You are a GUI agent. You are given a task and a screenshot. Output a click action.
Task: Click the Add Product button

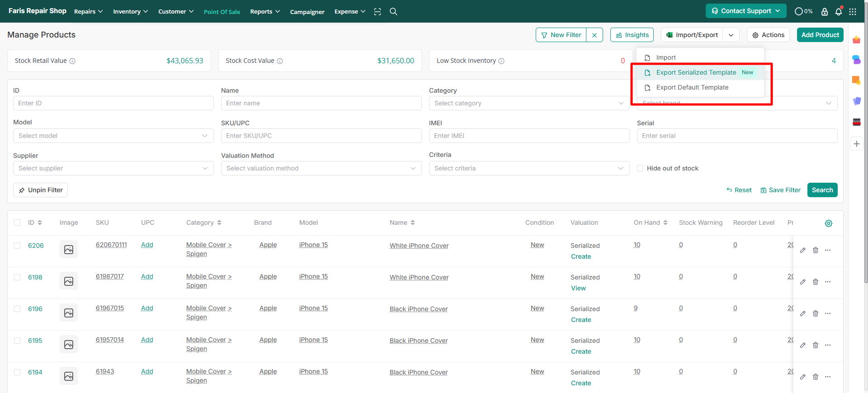(x=820, y=35)
